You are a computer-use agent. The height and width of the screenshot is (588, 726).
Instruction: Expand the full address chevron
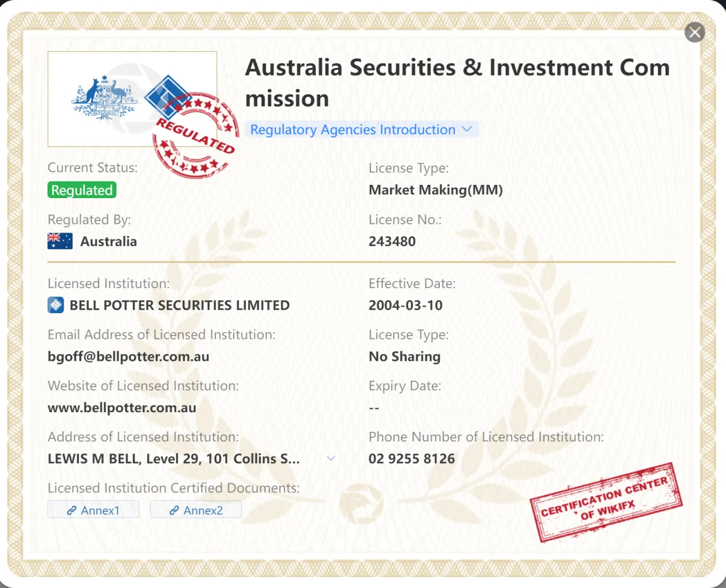[331, 458]
